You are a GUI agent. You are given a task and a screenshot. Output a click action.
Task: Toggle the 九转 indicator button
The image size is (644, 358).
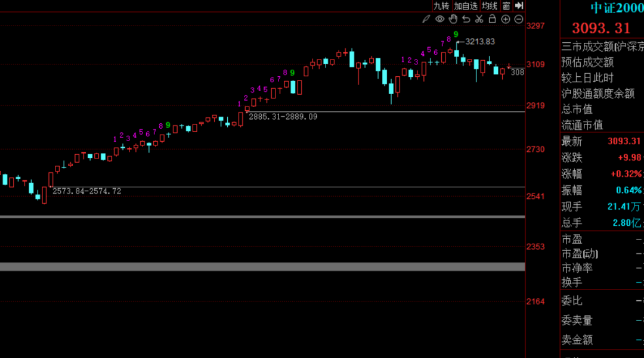pyautogui.click(x=441, y=5)
